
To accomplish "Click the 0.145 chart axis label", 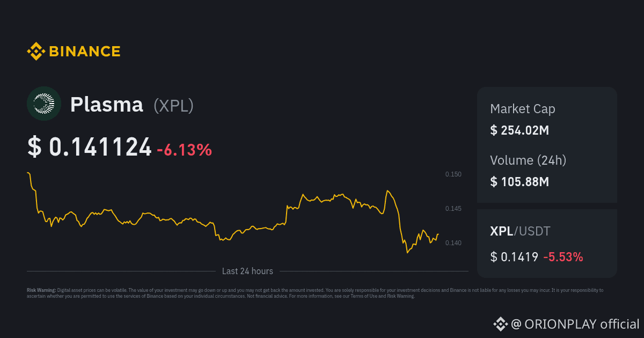I will [x=453, y=208].
